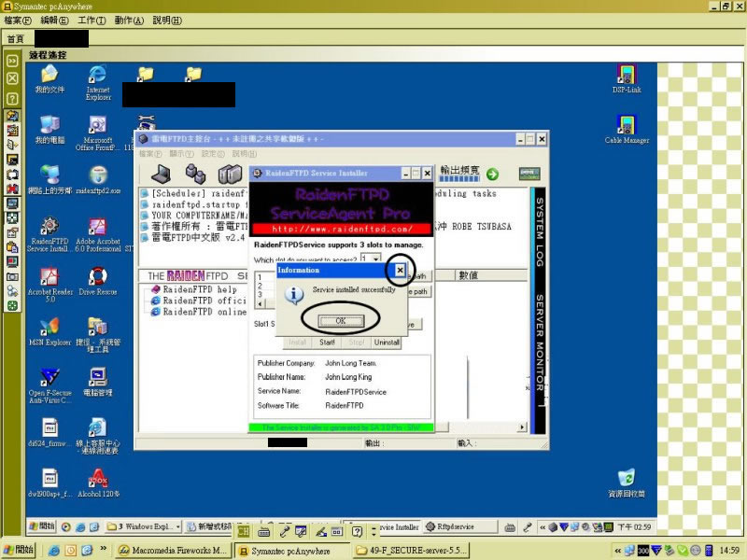747x560 pixels.
Task: Click the monitor icon right of the green arrow
Action: [x=529, y=174]
